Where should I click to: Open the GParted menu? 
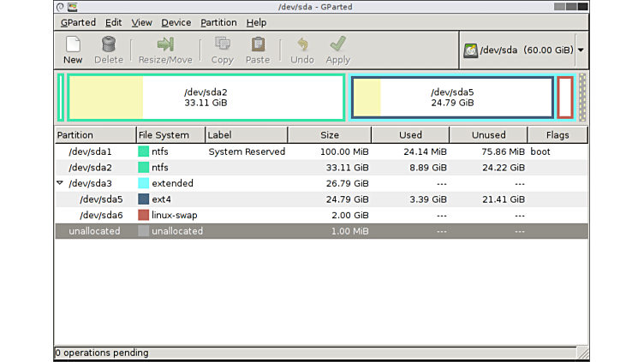78,22
